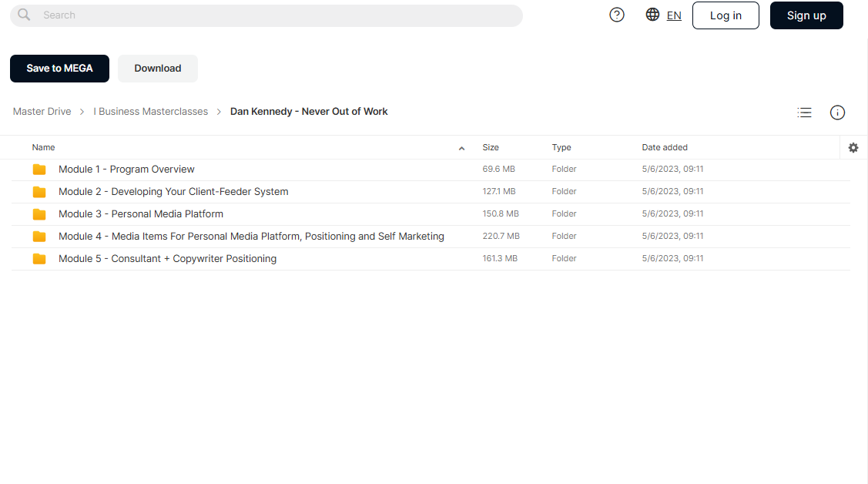Click date added for Module 4 row
The image size is (868, 484).
672,236
